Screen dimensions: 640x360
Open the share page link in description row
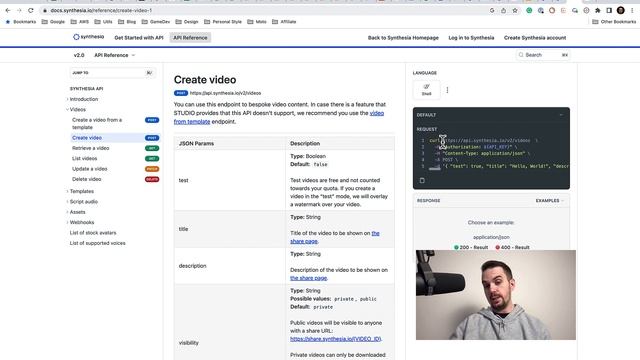(309, 278)
